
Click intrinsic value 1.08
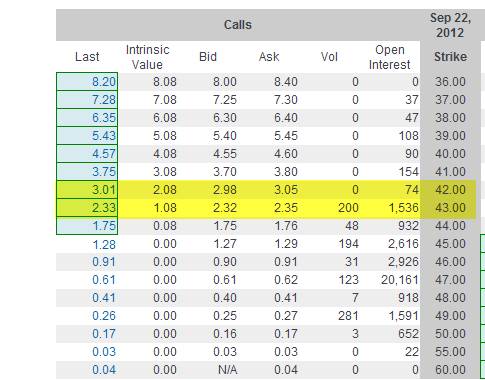click(165, 208)
